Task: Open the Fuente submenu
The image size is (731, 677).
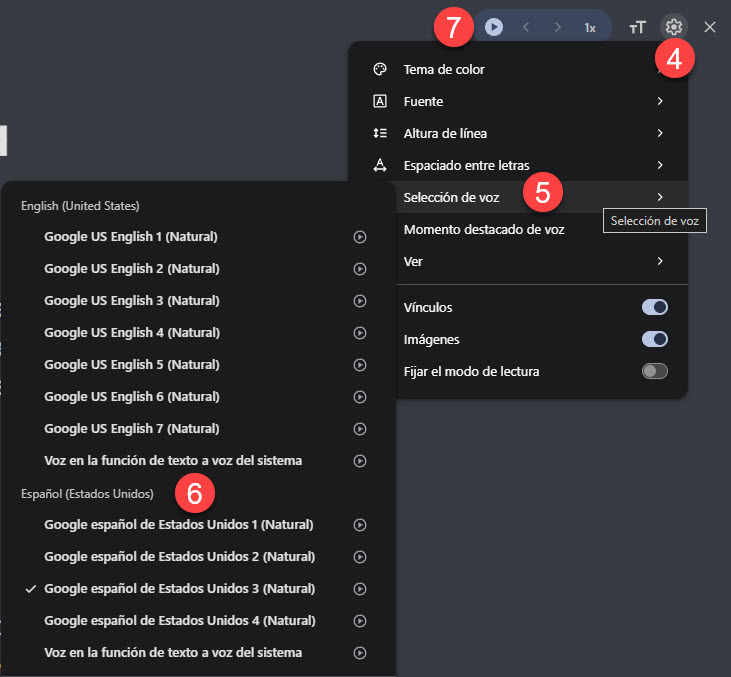Action: click(517, 101)
